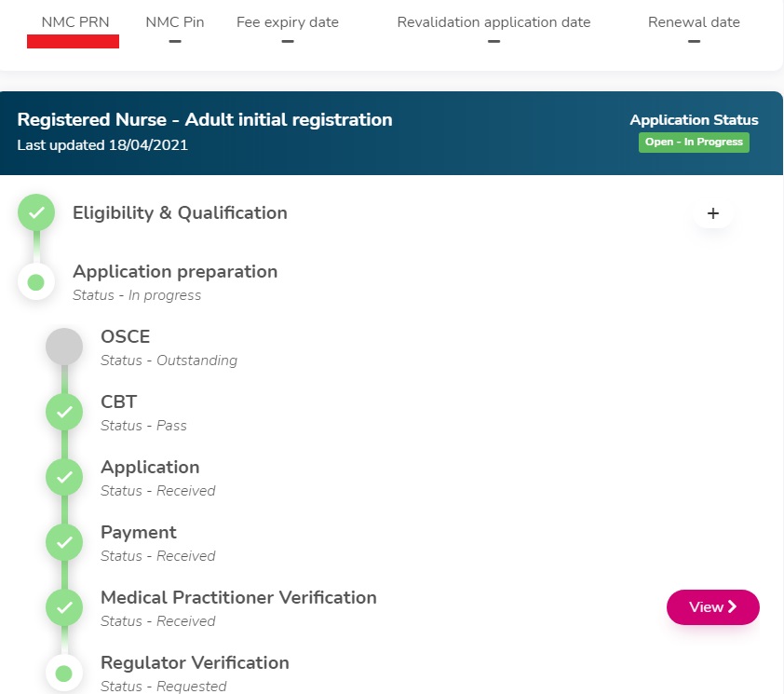Click the Regulator Verification status circle
Image resolution: width=784 pixels, height=694 pixels.
point(64,673)
